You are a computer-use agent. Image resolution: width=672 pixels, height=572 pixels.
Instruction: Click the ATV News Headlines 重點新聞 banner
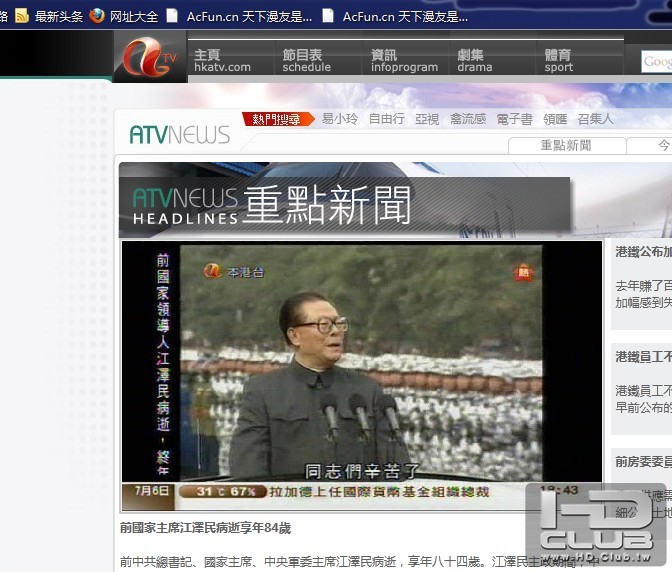[x=345, y=205]
